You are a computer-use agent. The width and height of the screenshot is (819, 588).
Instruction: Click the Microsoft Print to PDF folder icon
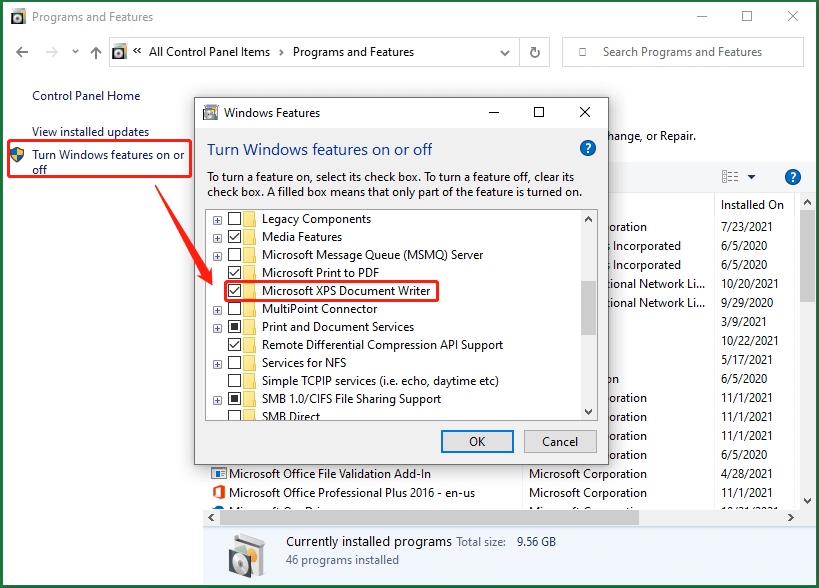[249, 273]
